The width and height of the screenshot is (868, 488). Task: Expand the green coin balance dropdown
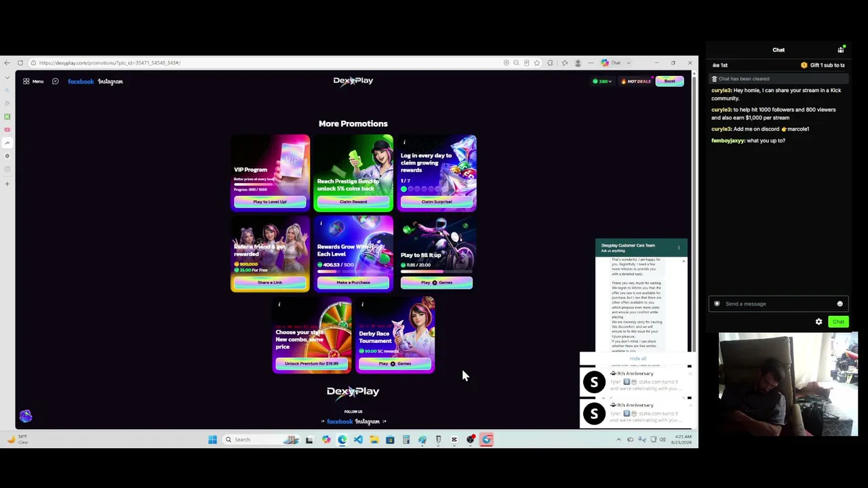(601, 81)
